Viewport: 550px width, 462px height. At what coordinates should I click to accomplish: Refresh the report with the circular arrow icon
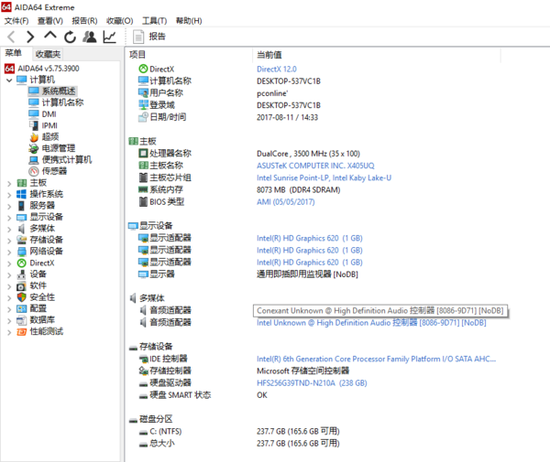click(x=70, y=37)
